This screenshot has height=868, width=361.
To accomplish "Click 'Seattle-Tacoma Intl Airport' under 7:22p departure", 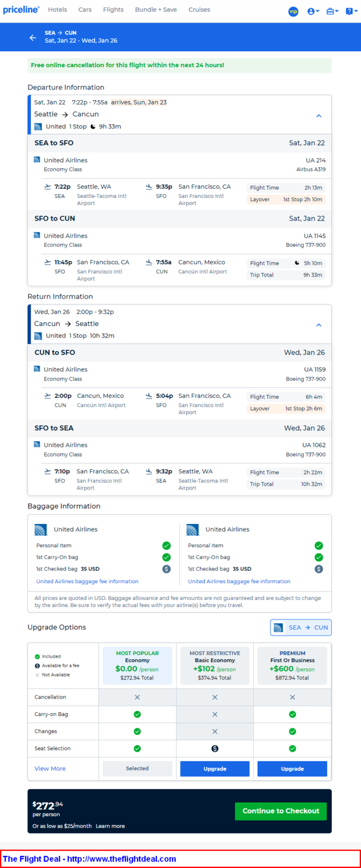I will pos(102,199).
